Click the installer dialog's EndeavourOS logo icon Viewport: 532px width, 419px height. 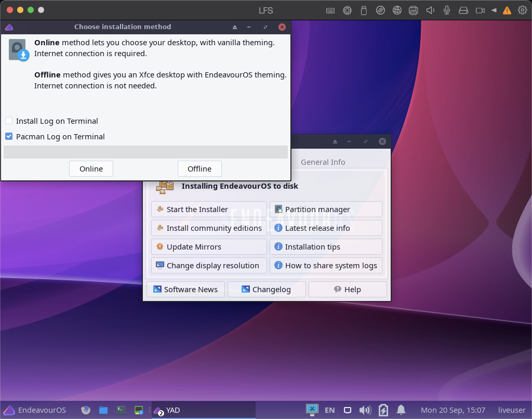[9, 27]
